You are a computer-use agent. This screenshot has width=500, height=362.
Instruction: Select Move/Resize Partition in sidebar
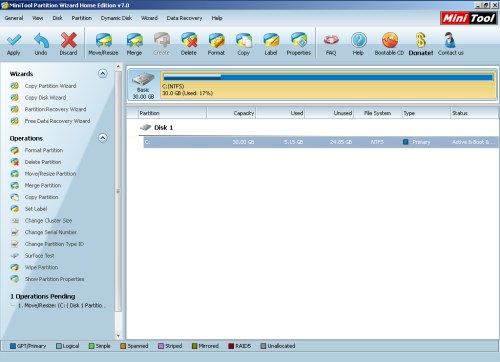(x=50, y=174)
